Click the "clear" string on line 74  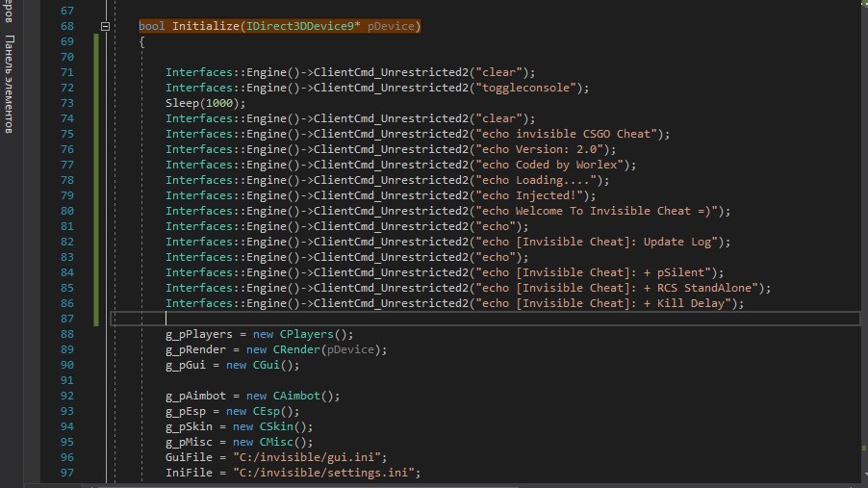click(x=498, y=118)
